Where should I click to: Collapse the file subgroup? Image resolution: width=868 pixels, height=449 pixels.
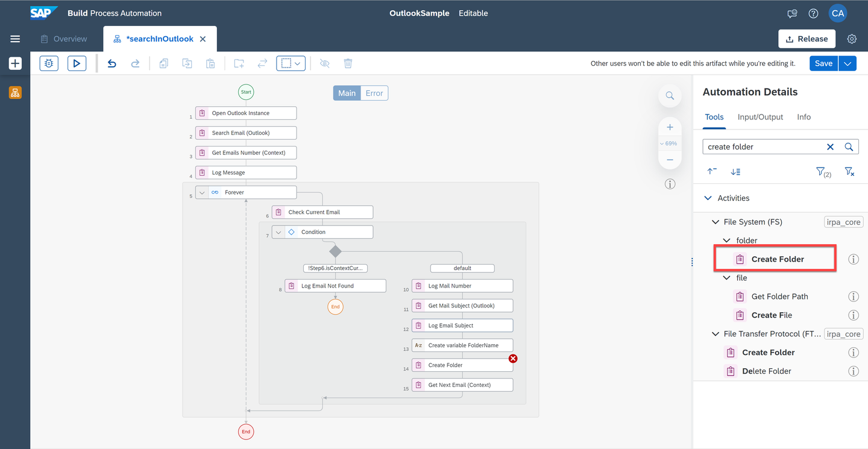coord(727,278)
